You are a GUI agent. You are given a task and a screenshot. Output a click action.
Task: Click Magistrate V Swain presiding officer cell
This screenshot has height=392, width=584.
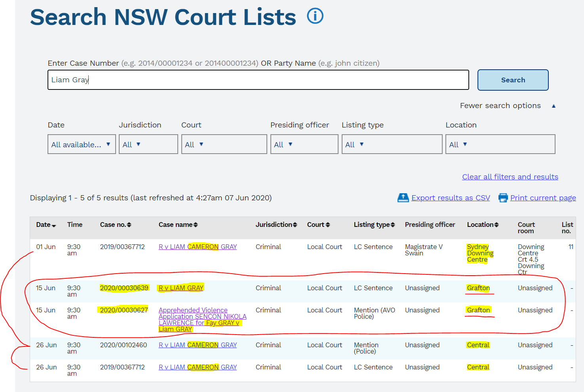(424, 250)
